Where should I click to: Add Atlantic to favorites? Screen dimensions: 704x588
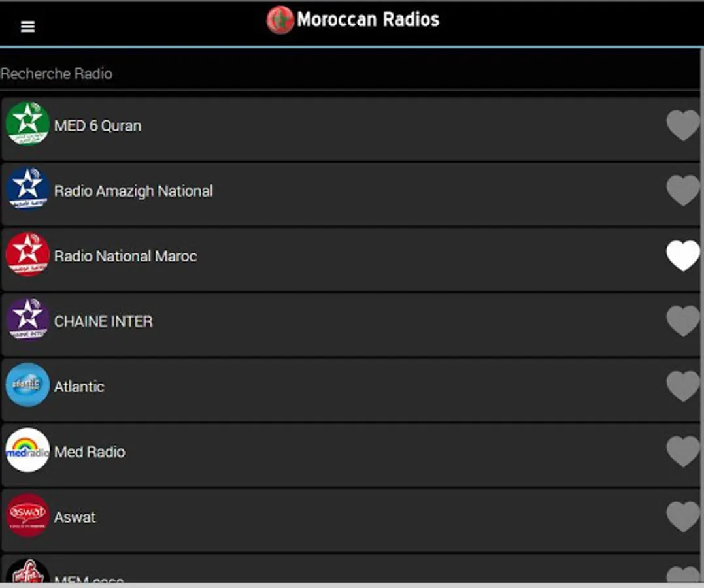[683, 387]
